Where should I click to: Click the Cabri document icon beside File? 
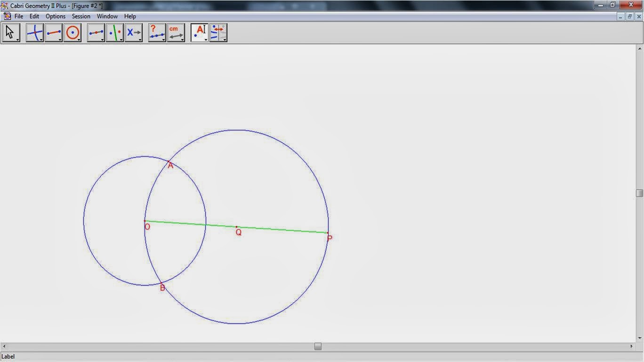tap(7, 16)
